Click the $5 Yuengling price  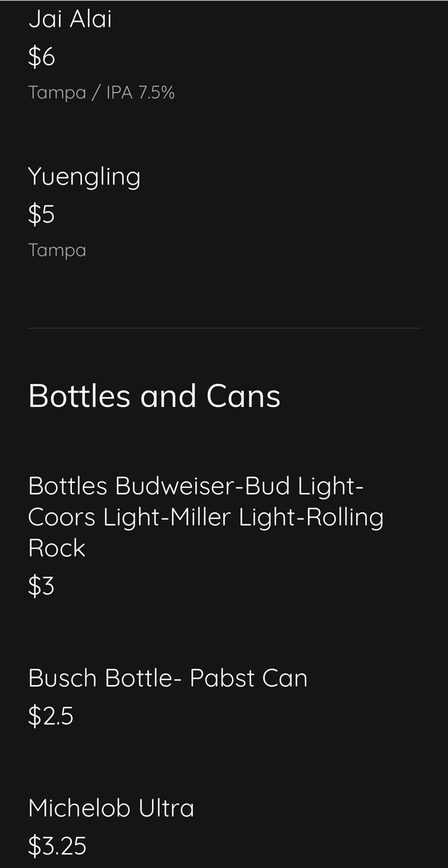click(x=41, y=214)
